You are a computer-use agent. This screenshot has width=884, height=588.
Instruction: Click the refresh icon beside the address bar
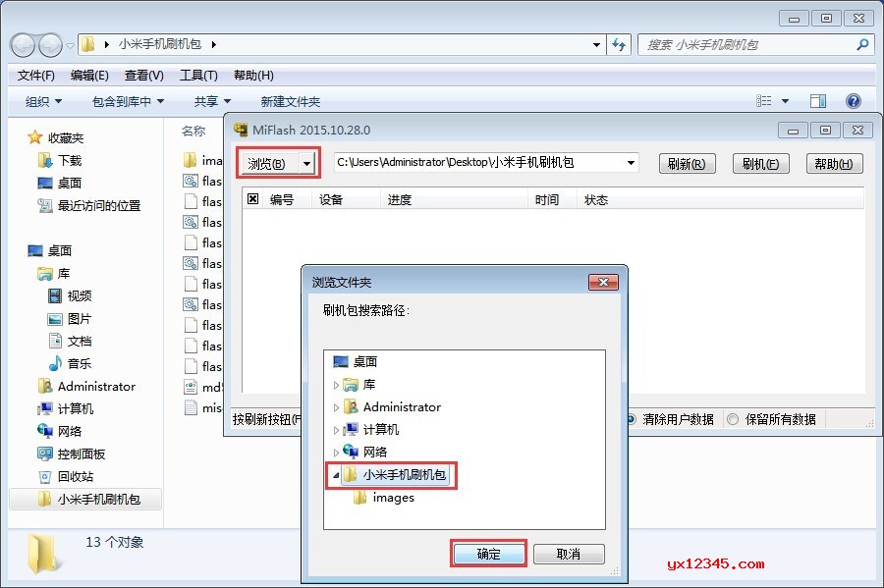(619, 44)
